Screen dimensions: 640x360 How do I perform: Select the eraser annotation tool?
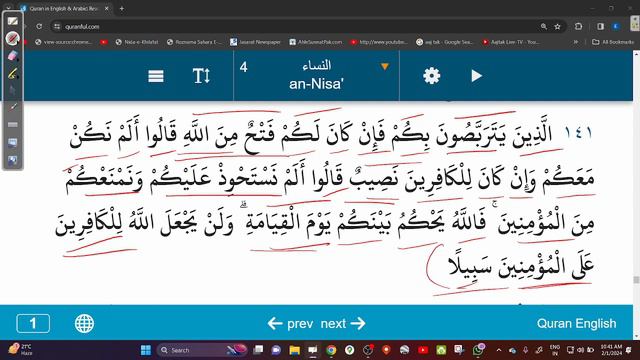tap(12, 56)
